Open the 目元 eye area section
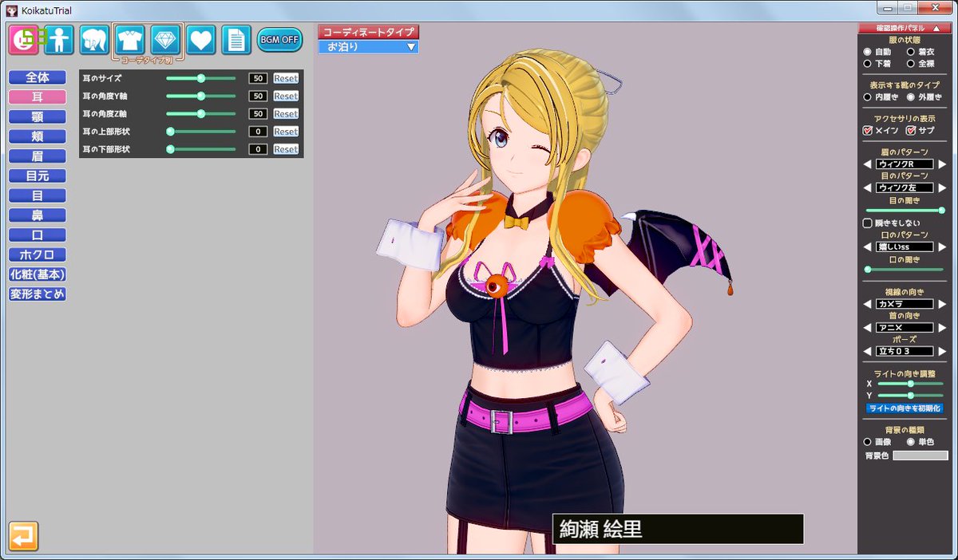 coord(38,175)
